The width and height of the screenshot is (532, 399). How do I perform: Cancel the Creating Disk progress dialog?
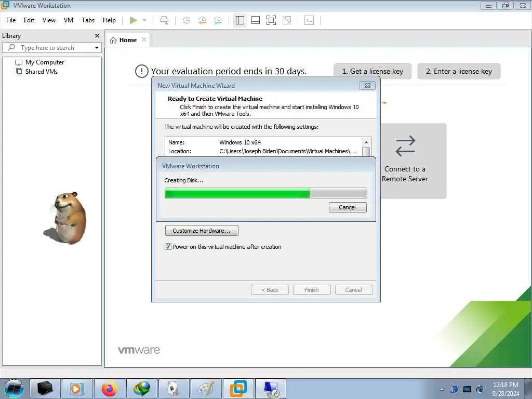(348, 207)
